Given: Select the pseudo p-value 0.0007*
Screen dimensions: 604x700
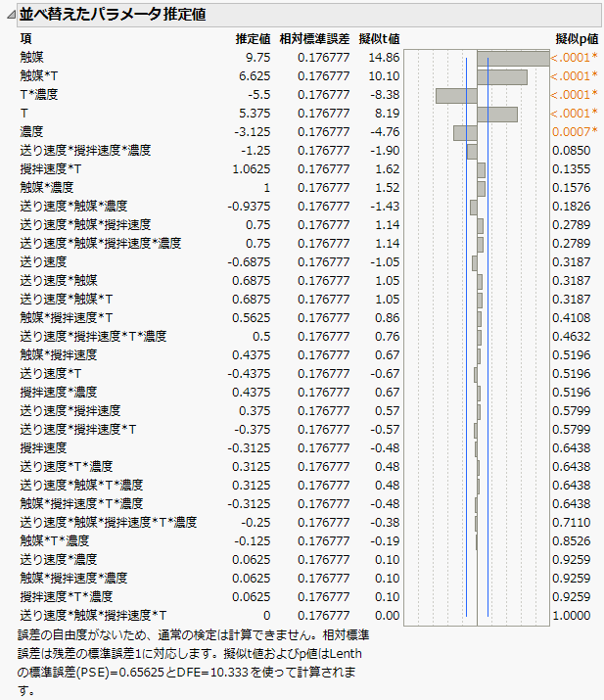Looking at the screenshot, I should pyautogui.click(x=575, y=132).
